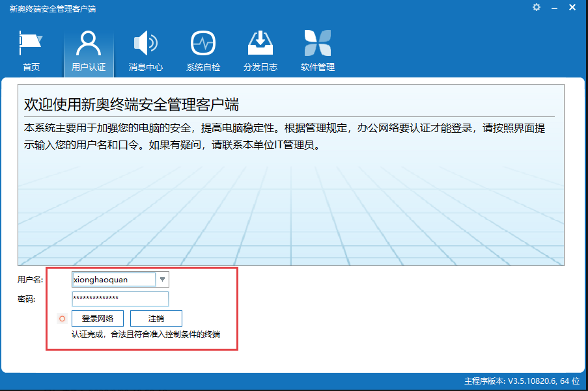
Task: Click the 登录网络 button
Action: (x=98, y=319)
